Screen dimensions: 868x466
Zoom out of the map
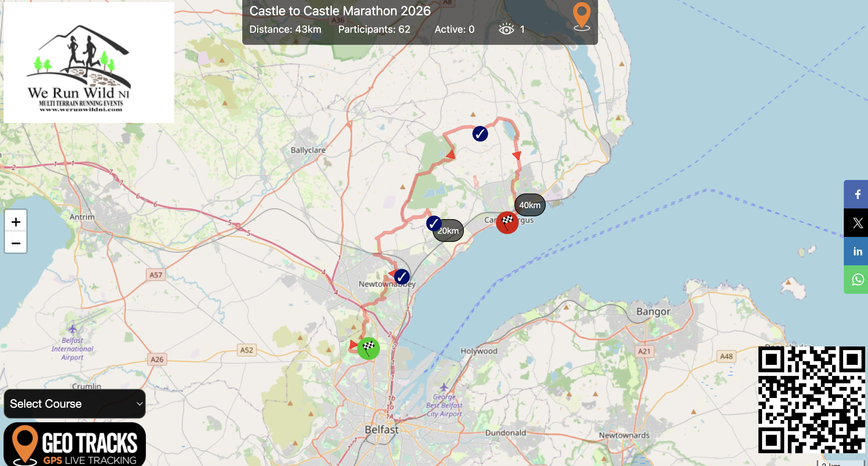click(16, 243)
